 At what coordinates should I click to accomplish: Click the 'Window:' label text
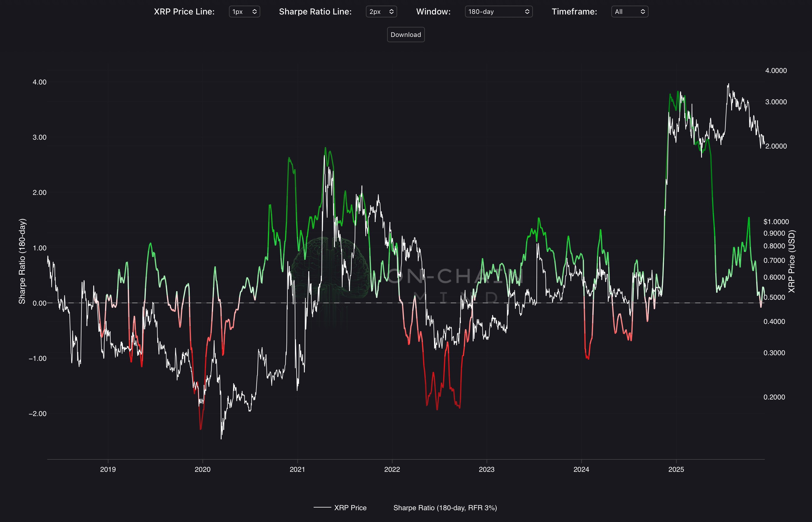click(x=433, y=12)
